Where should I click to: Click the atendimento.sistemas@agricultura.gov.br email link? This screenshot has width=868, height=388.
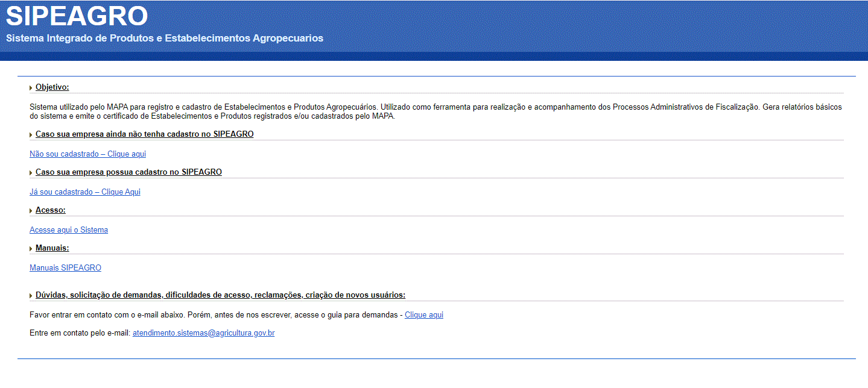tap(203, 333)
